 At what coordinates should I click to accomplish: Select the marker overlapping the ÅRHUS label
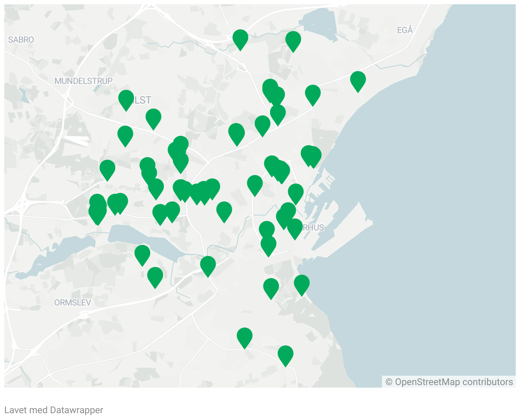pyautogui.click(x=295, y=227)
